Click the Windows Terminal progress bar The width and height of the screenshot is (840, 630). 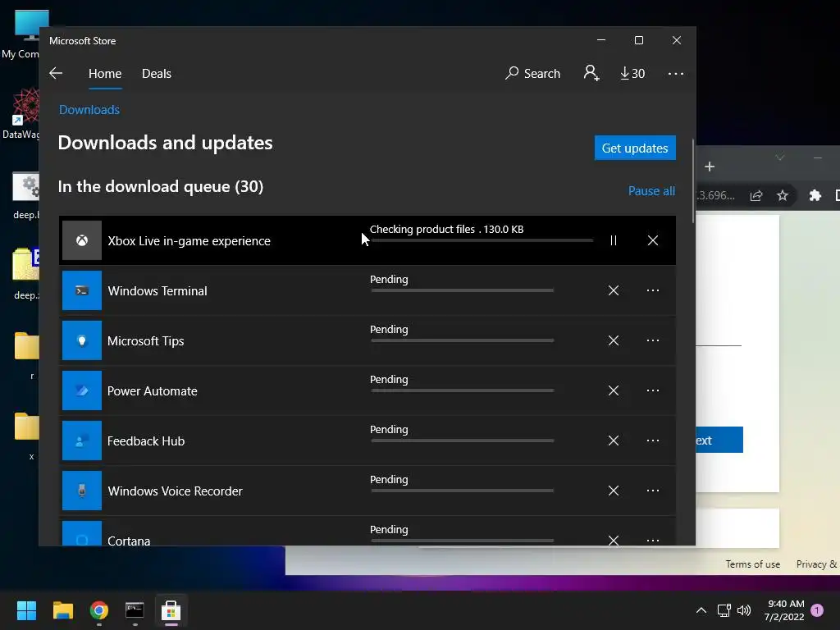(463, 290)
